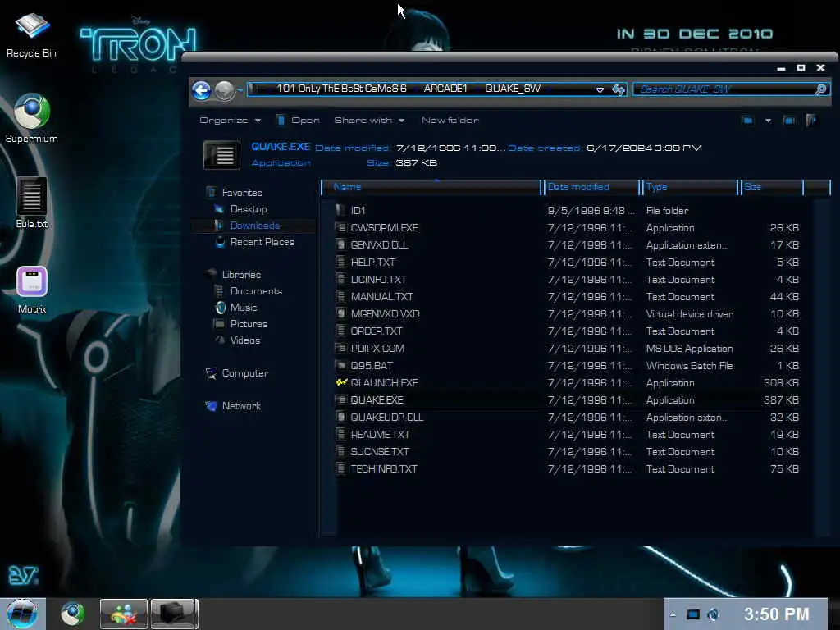Show hidden system tray icons arrow

click(673, 614)
